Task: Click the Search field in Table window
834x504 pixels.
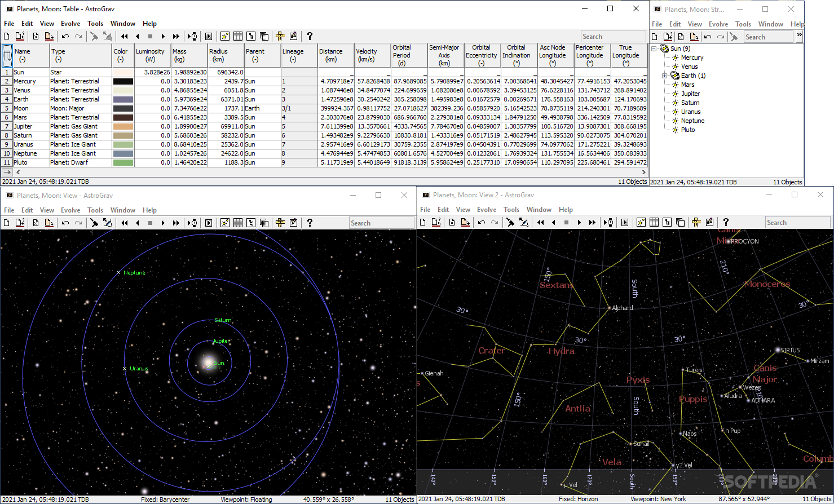Action: [614, 36]
